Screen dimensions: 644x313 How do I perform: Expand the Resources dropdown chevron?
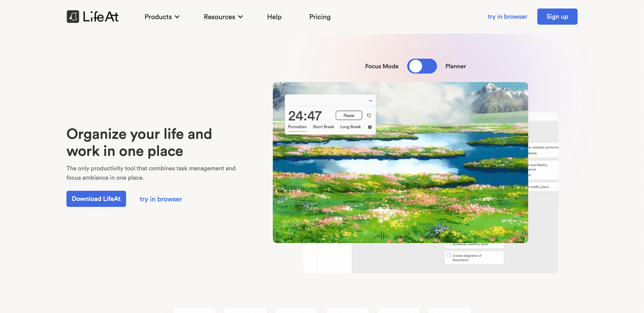[240, 17]
